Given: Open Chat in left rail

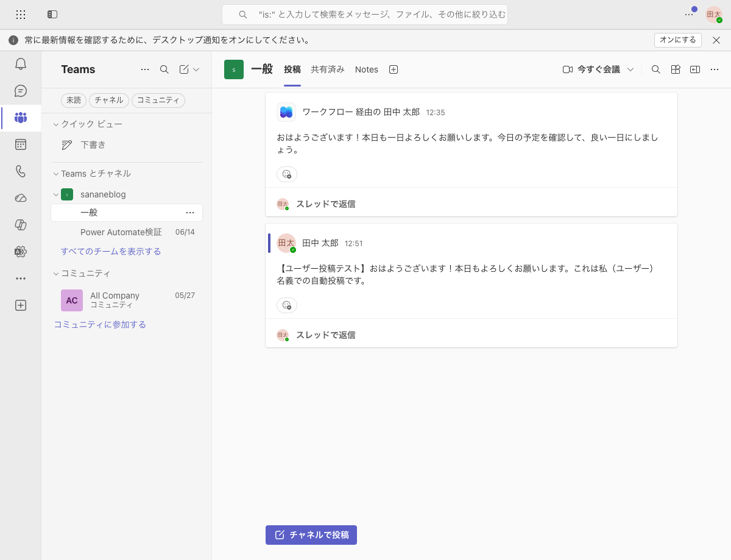Looking at the screenshot, I should [x=21, y=91].
